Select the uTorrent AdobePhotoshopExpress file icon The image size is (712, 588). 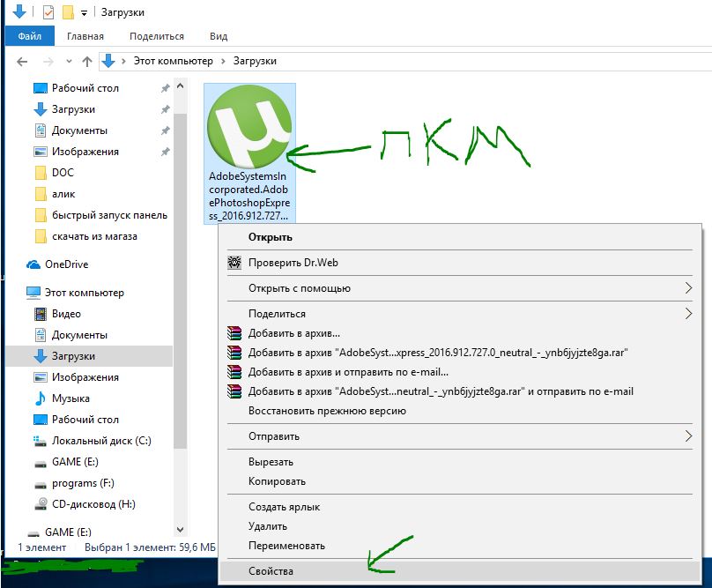249,153
